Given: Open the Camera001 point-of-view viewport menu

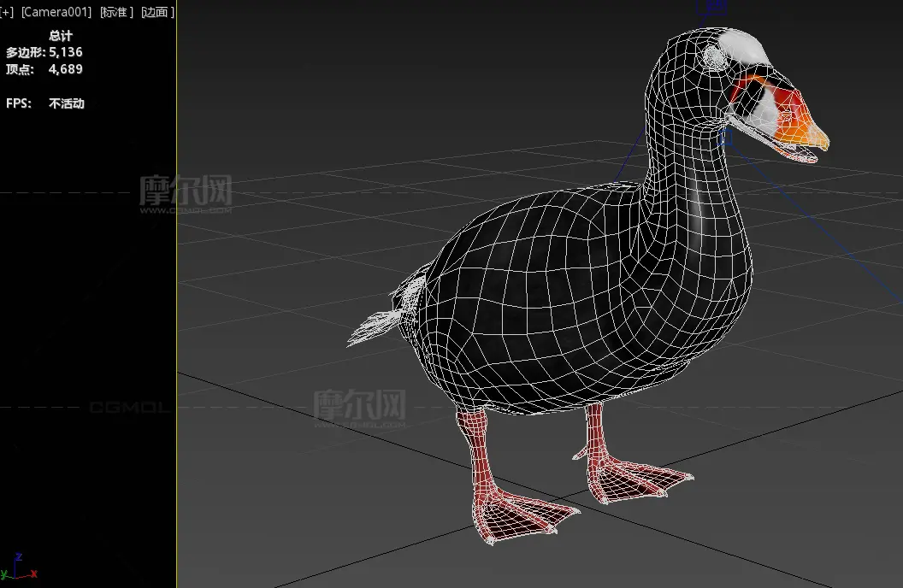Looking at the screenshot, I should coord(56,12).
